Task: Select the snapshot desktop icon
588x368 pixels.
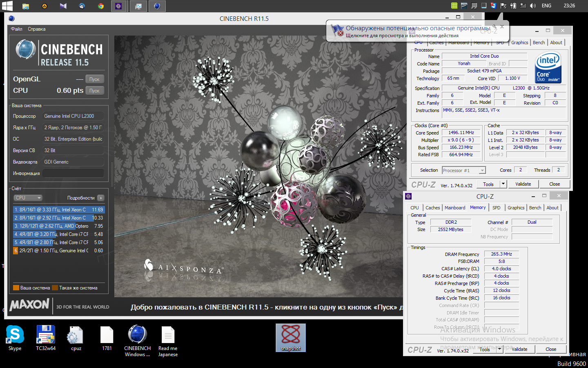Action: click(291, 338)
